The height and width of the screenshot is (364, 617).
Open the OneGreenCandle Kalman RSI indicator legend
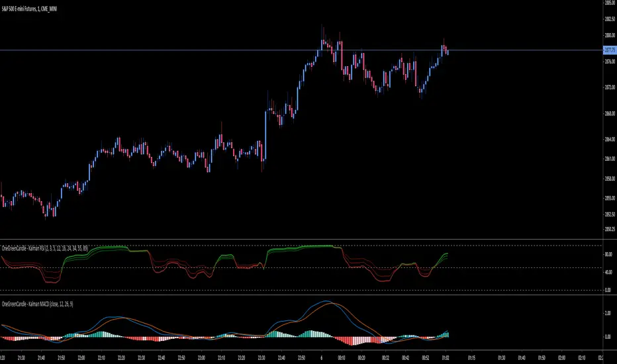[x=45, y=248]
